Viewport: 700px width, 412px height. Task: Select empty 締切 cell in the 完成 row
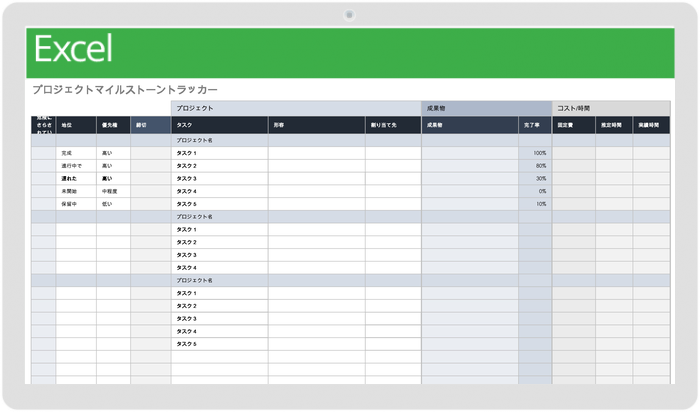click(x=150, y=153)
